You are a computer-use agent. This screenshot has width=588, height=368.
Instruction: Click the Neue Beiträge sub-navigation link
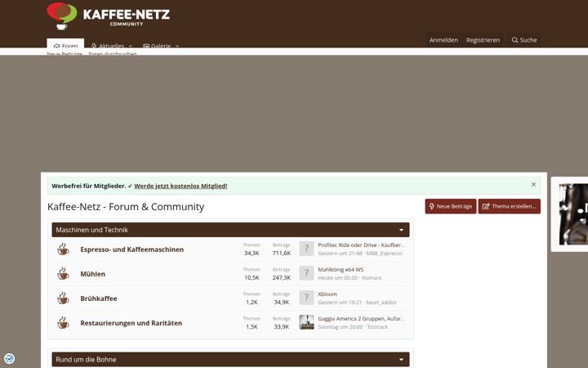(65, 53)
